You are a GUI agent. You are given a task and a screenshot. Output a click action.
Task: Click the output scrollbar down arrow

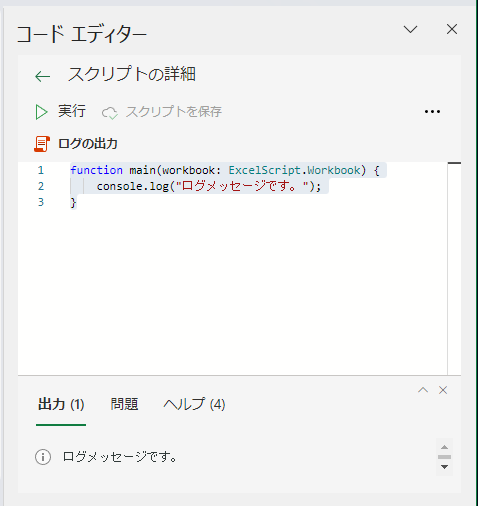coord(444,467)
